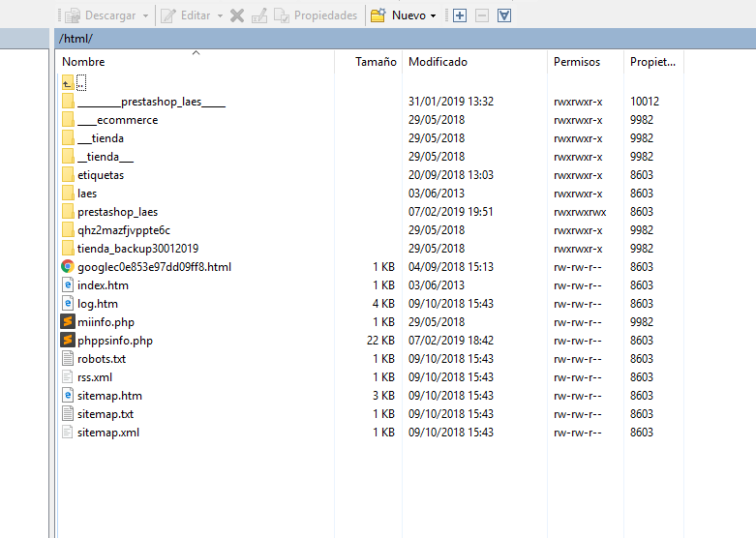Image resolution: width=756 pixels, height=538 pixels.
Task: Click the invert selection icon
Action: [504, 15]
